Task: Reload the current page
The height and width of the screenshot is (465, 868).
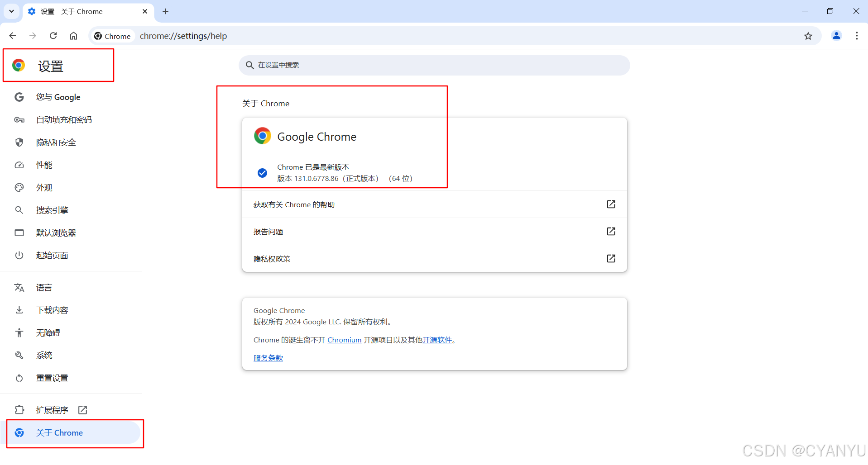Action: coord(53,36)
